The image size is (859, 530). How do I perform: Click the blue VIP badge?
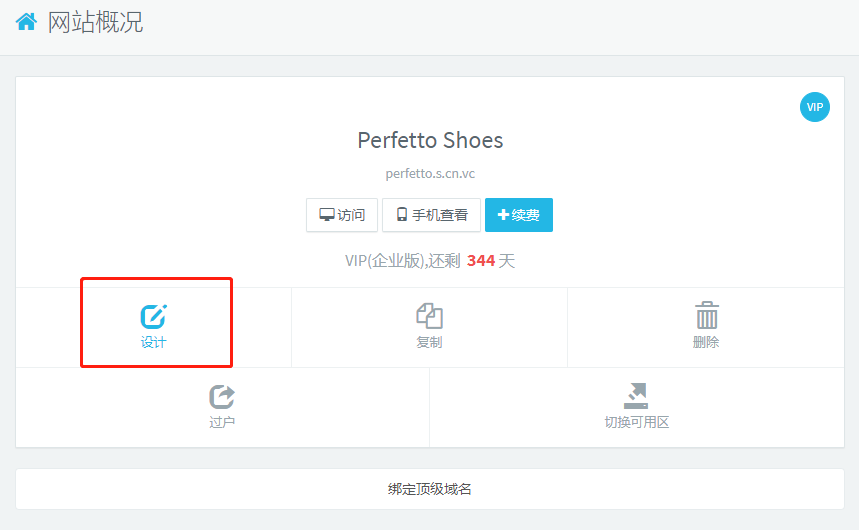(x=815, y=107)
